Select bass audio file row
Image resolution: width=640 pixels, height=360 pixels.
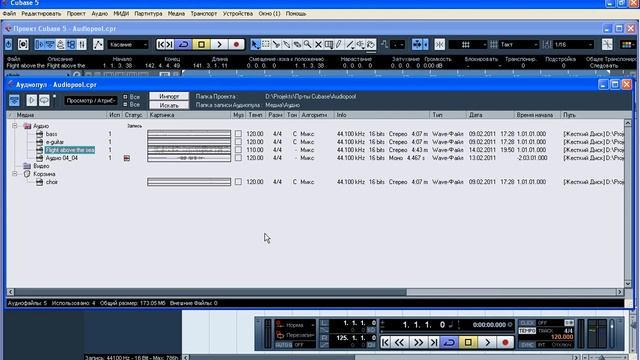click(x=51, y=134)
